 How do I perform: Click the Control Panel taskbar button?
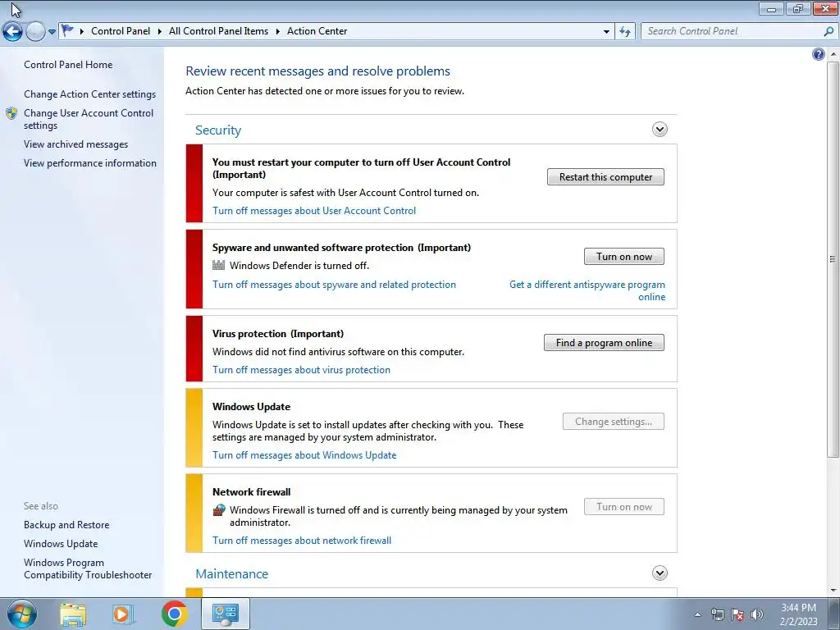[225, 614]
